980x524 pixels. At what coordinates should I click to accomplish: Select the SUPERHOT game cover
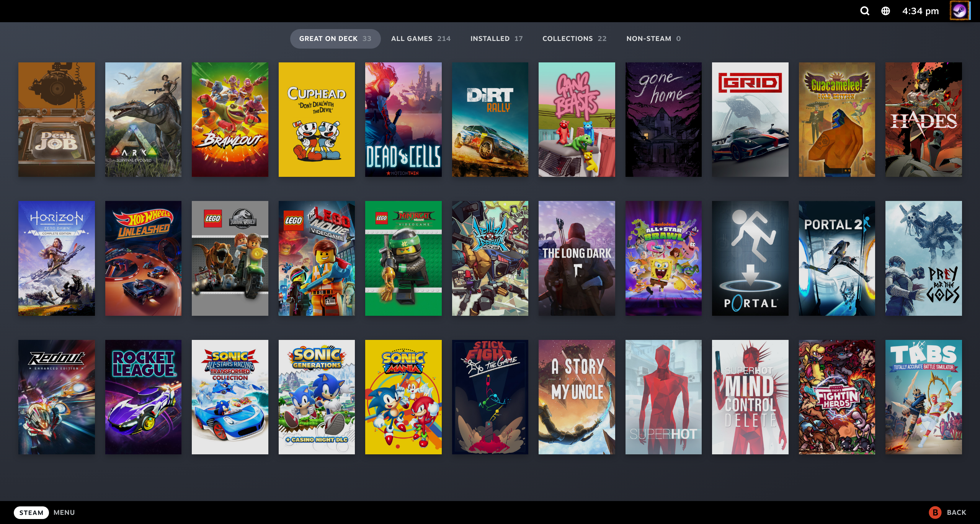coord(663,397)
